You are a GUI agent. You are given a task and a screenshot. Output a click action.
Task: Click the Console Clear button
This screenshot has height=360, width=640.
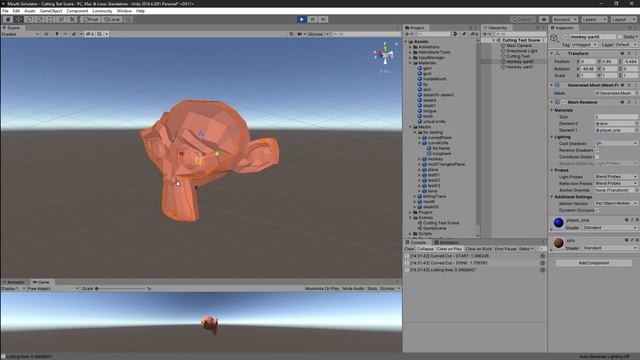click(x=409, y=249)
